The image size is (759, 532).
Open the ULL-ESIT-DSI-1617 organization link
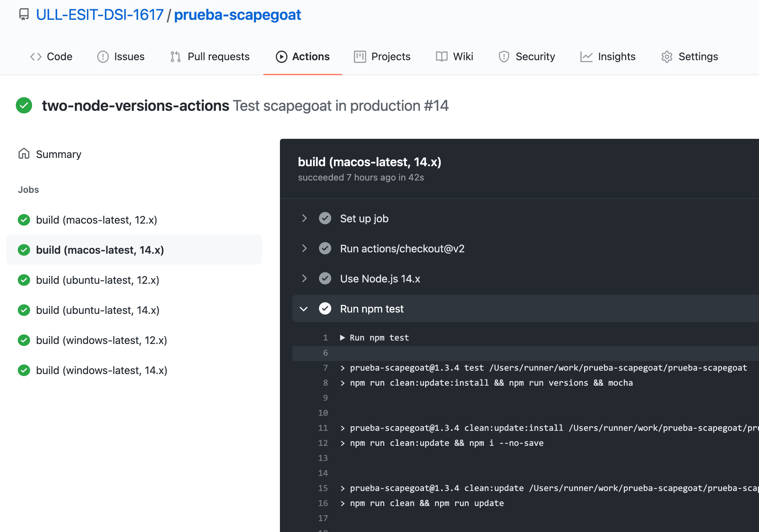click(x=100, y=15)
